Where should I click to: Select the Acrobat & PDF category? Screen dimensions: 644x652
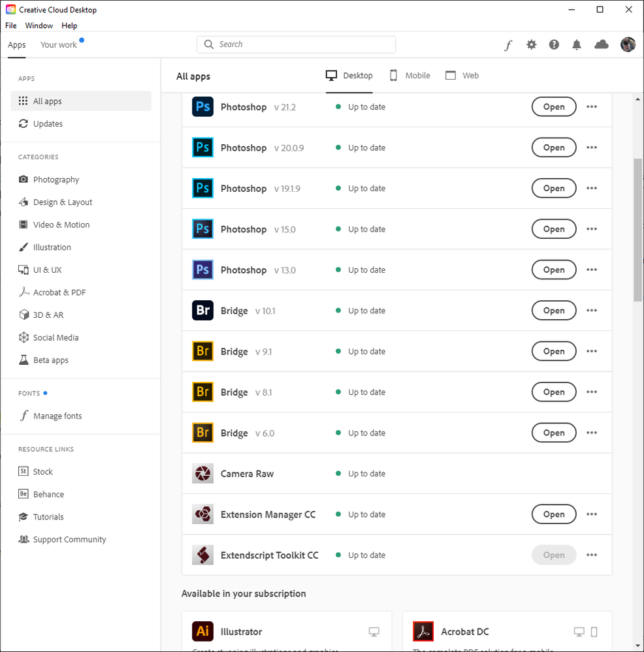pos(52,292)
